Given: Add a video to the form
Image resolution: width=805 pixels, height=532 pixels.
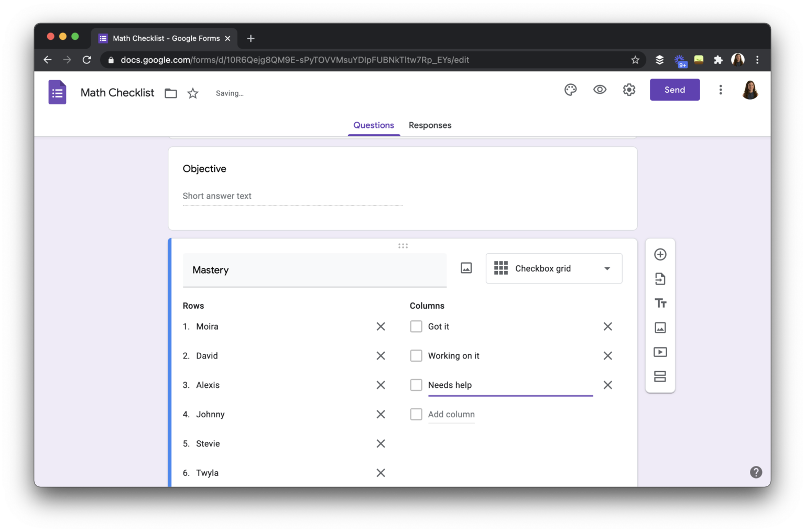Looking at the screenshot, I should [x=660, y=352].
